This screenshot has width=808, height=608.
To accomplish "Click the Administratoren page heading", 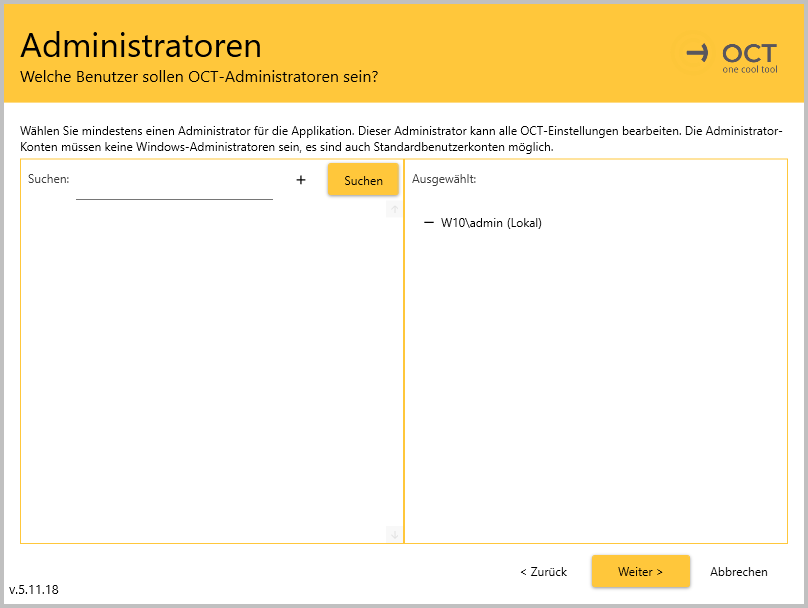I will 141,45.
